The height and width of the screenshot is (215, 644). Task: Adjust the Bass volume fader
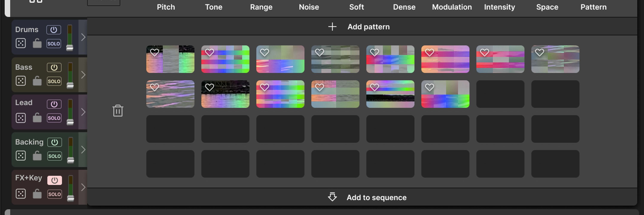click(x=70, y=85)
